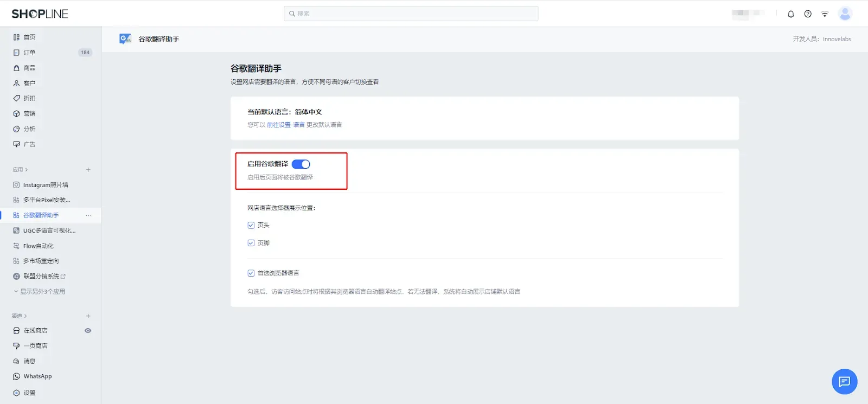Uncheck the 页头 checkbox
Viewport: 868px width, 404px height.
pos(251,225)
